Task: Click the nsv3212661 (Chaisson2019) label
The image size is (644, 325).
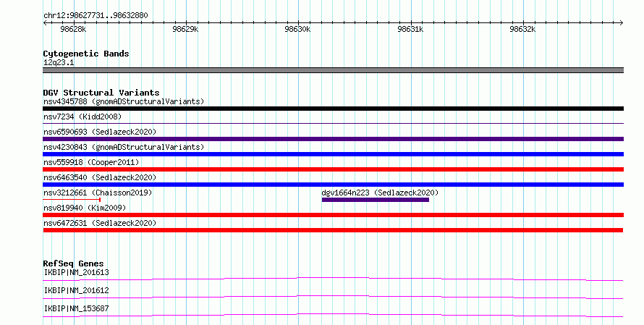Action: pyautogui.click(x=98, y=193)
